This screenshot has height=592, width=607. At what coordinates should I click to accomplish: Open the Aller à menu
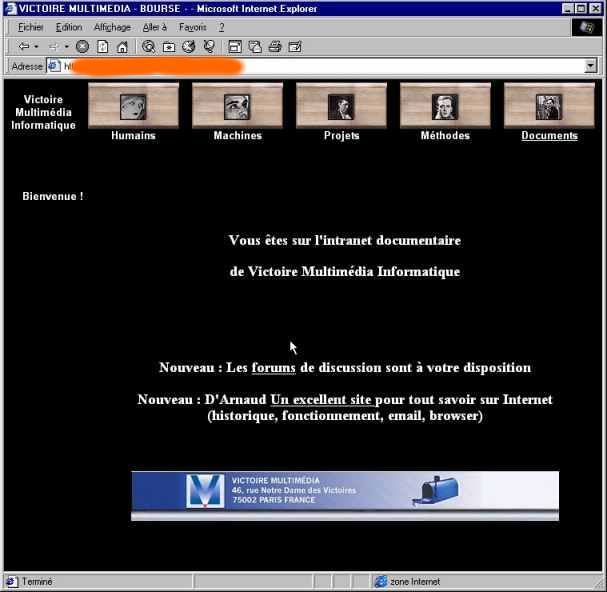tap(154, 27)
